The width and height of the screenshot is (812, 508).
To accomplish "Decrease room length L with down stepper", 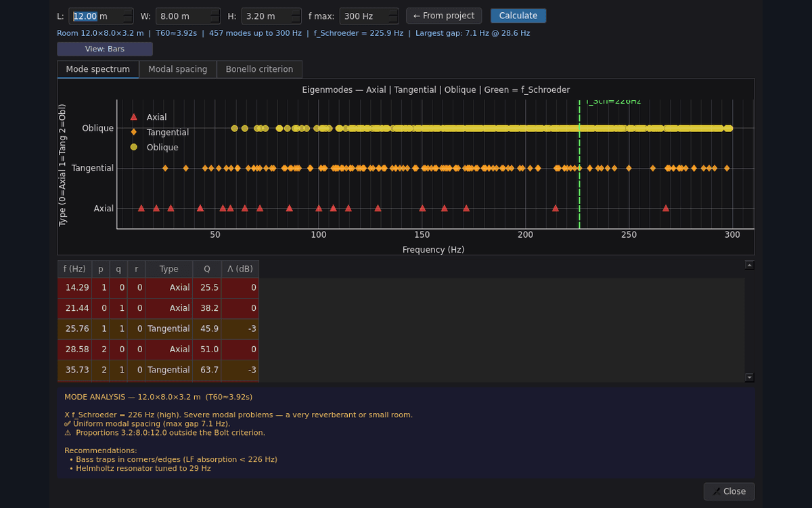I will point(129,20).
